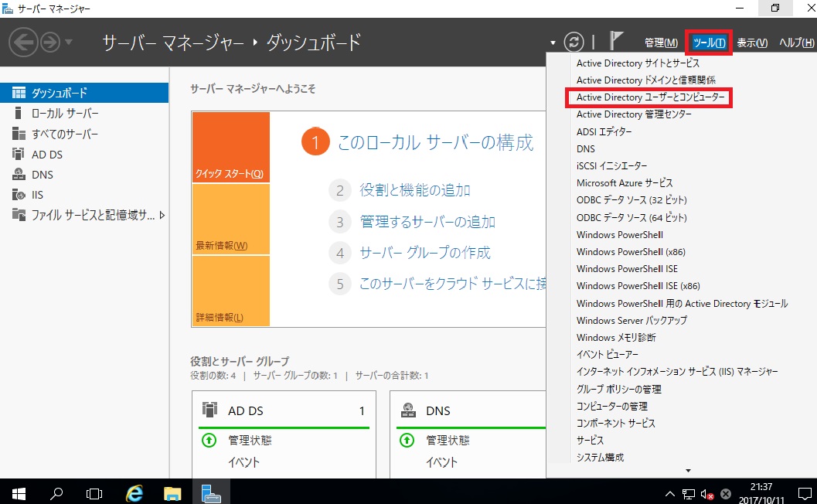The height and width of the screenshot is (504, 817).
Task: Open Active Directory ドメインと信頼関係
Action: point(645,80)
